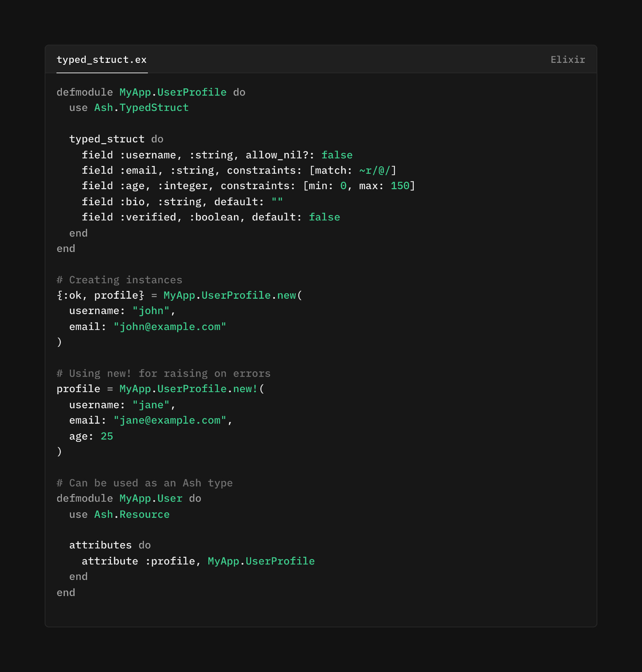The height and width of the screenshot is (672, 642).
Task: Click the false default of :verified field
Action: click(324, 217)
